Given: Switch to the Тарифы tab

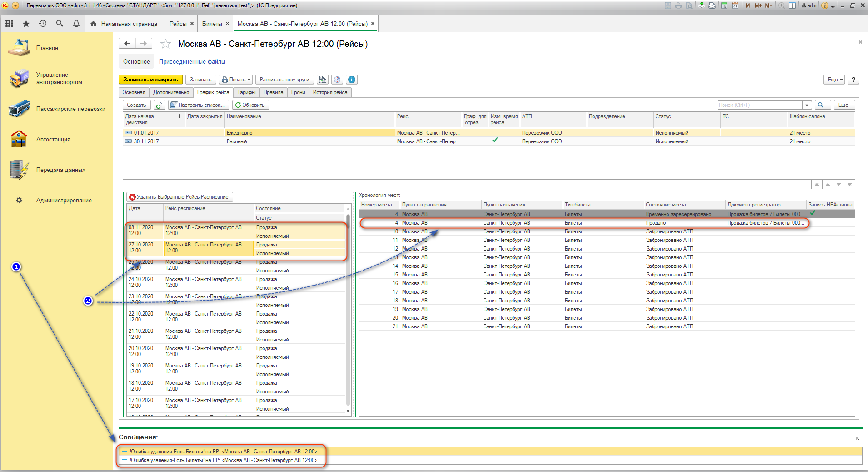Looking at the screenshot, I should (x=246, y=92).
